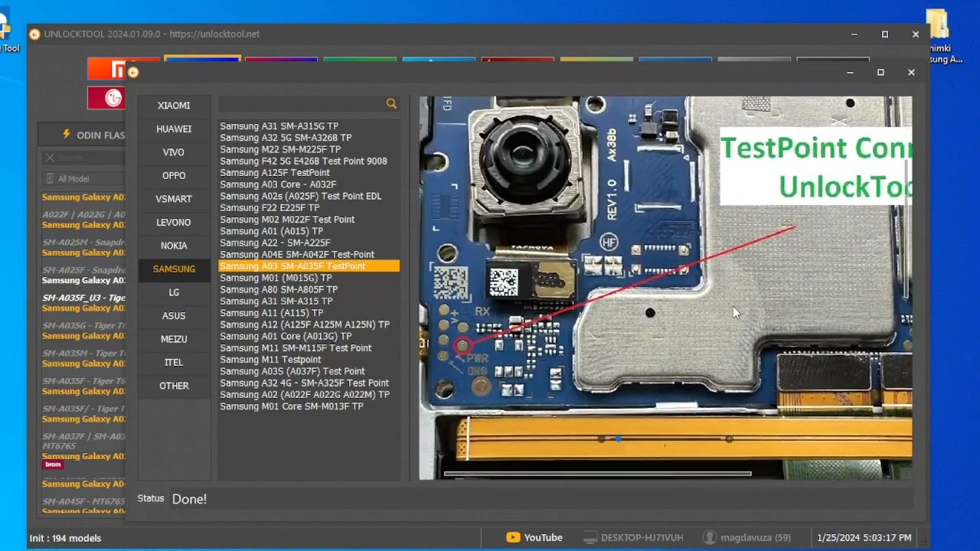Select the LG brand tab in list
980x551 pixels.
click(174, 292)
